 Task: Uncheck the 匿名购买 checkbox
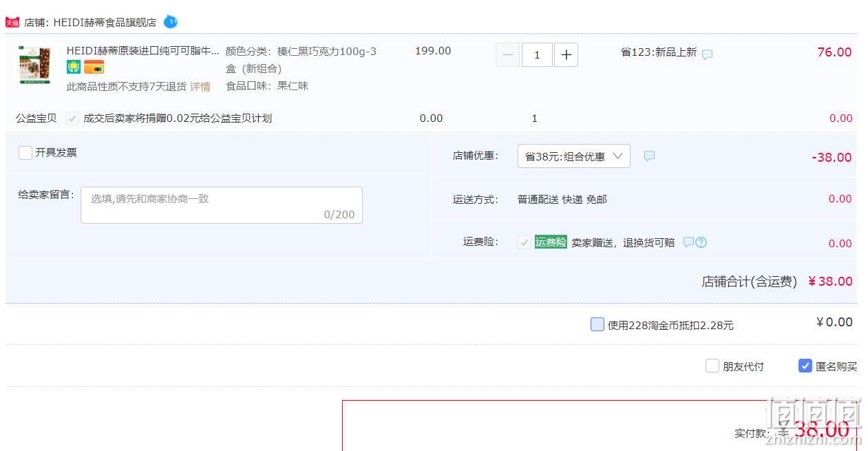click(x=805, y=366)
